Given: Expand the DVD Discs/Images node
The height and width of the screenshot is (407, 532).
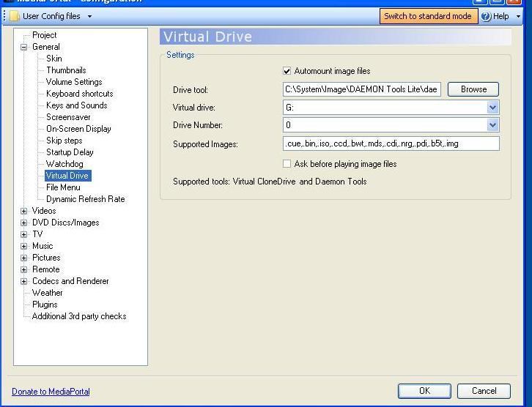Looking at the screenshot, I should (x=23, y=223).
